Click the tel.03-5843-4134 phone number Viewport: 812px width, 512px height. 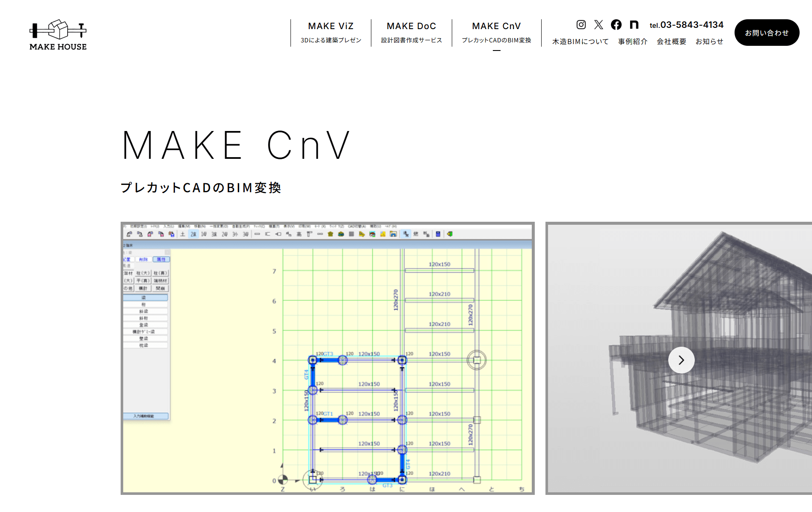(686, 25)
